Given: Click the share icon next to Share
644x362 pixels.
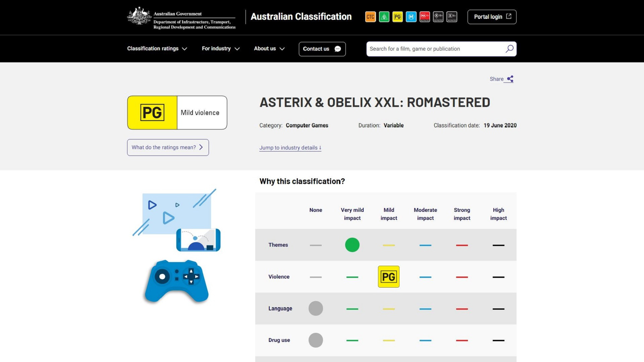Looking at the screenshot, I should [510, 79].
